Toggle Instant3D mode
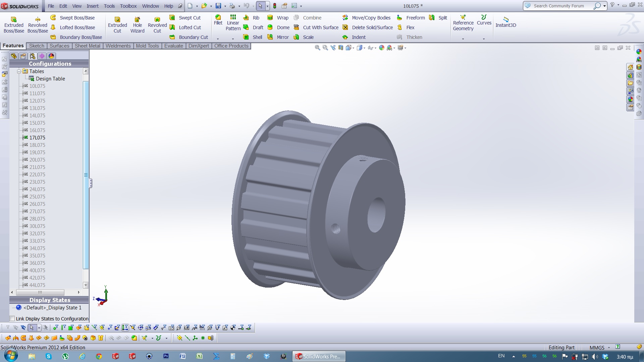The height and width of the screenshot is (362, 644). [x=506, y=22]
